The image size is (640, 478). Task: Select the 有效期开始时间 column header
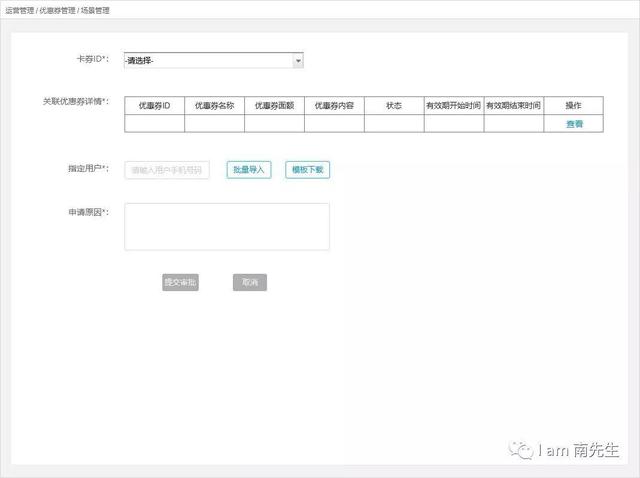click(x=453, y=106)
